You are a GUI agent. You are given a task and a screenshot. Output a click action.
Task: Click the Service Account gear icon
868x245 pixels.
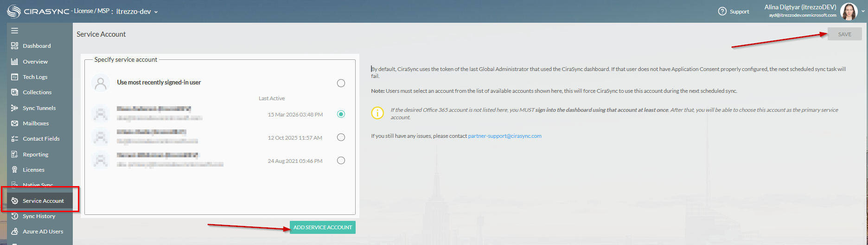(14, 201)
